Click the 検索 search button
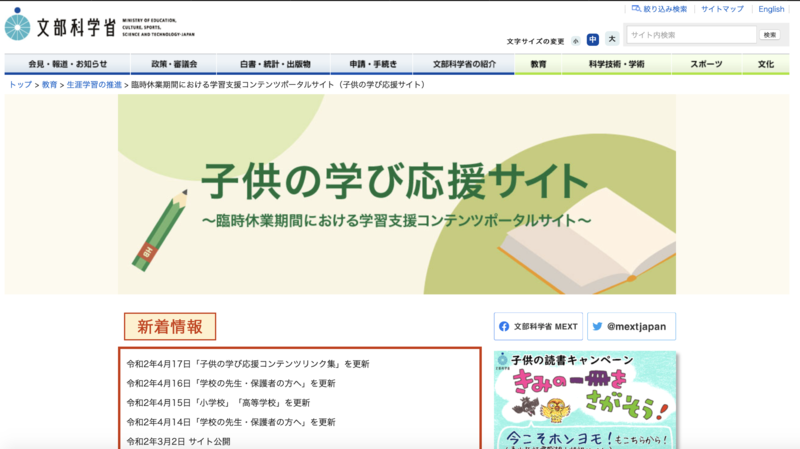Viewport: 800px width, 449px height. [x=769, y=35]
